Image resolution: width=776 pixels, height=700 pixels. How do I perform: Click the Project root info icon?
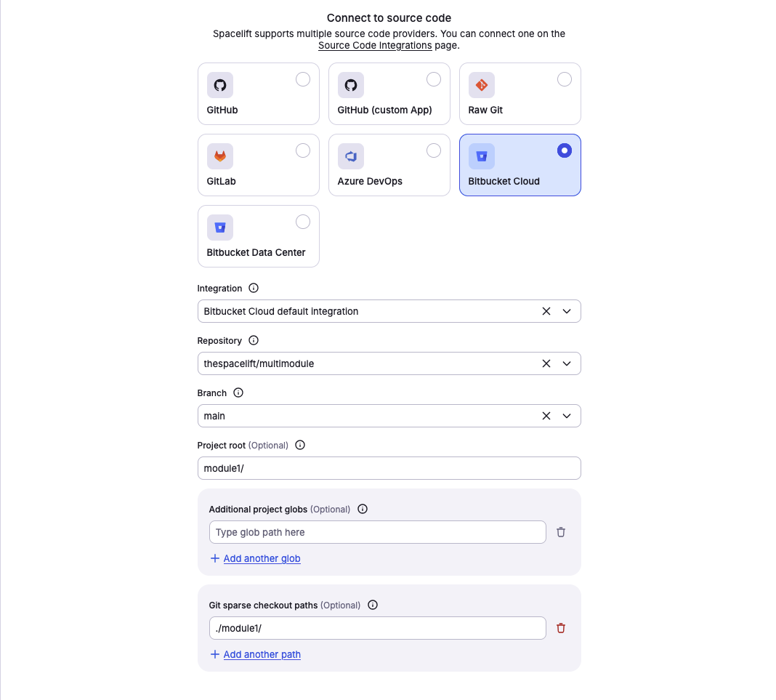tap(300, 446)
